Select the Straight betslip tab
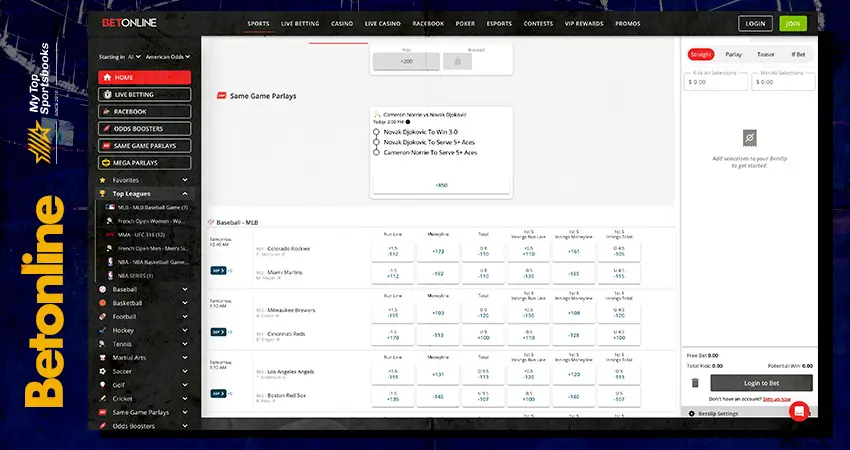Viewport: 850px width, 450px height. click(x=701, y=54)
